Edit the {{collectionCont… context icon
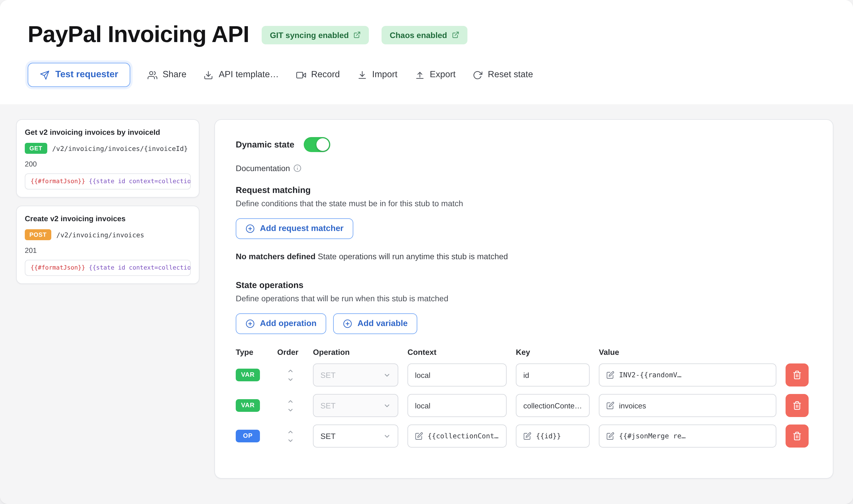 click(419, 436)
